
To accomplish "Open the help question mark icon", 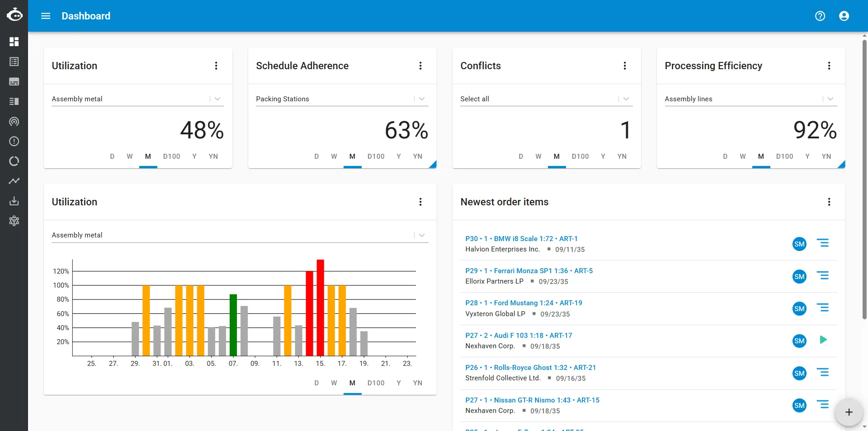I will 820,16.
